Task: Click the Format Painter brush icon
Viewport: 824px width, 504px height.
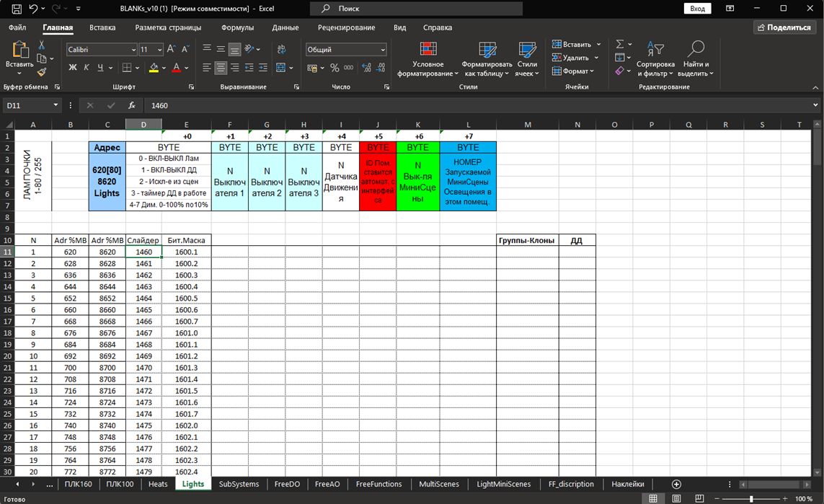Action: coord(42,72)
